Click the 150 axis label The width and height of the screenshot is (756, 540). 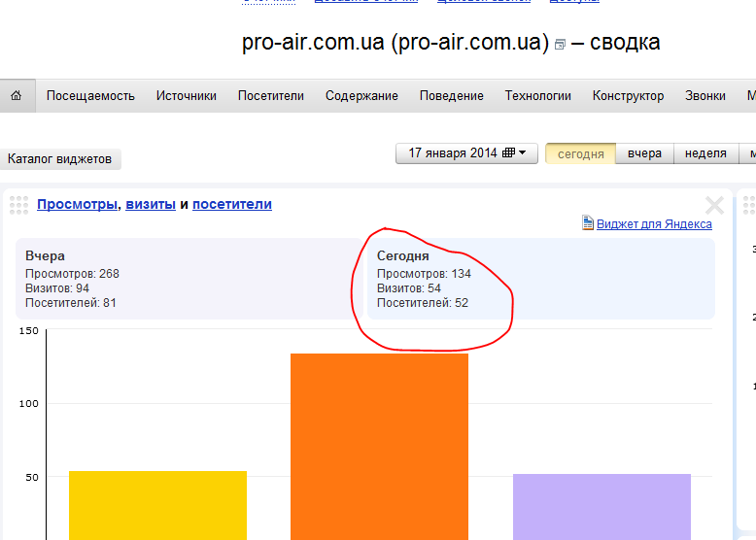pos(28,331)
